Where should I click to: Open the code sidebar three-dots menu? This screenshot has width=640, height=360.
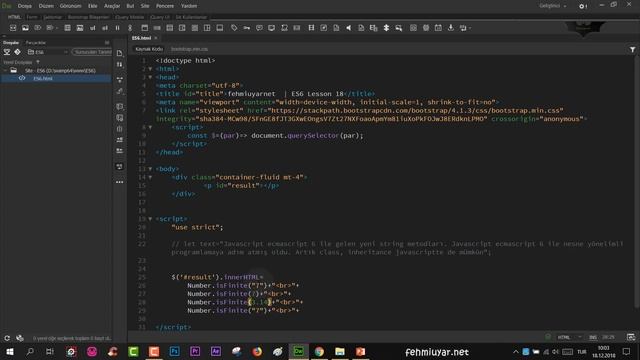[120, 182]
